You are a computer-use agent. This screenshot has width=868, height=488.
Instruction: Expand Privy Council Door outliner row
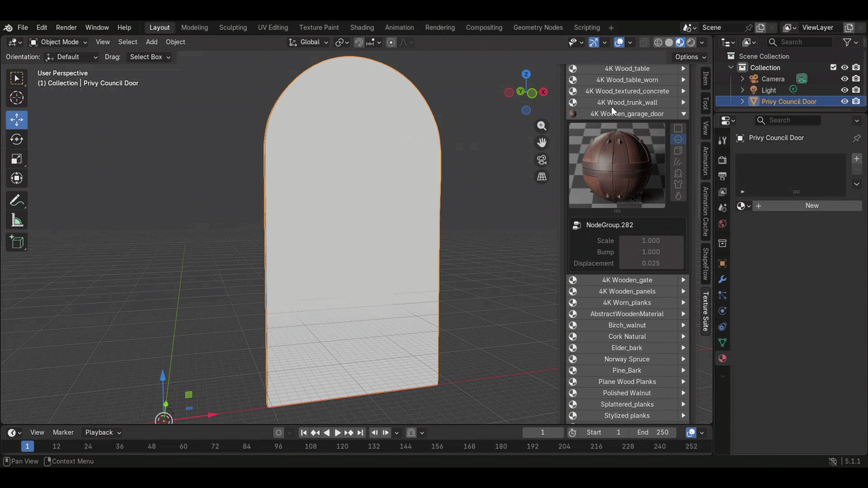(x=743, y=102)
